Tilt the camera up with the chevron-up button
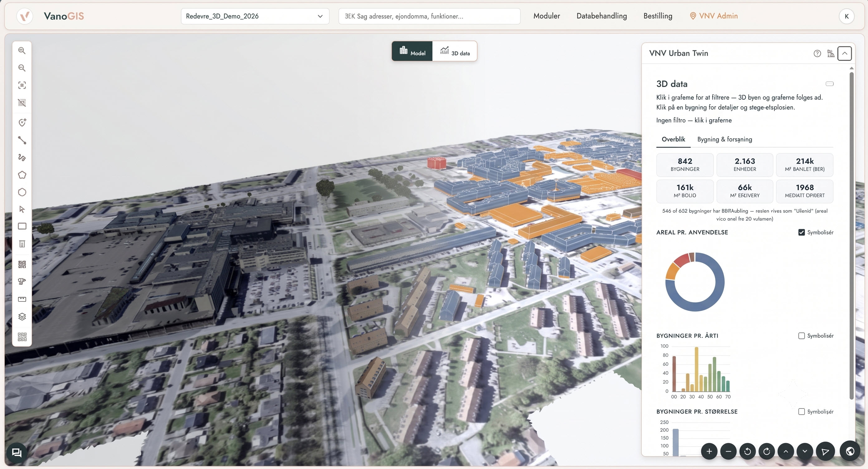 pyautogui.click(x=786, y=452)
